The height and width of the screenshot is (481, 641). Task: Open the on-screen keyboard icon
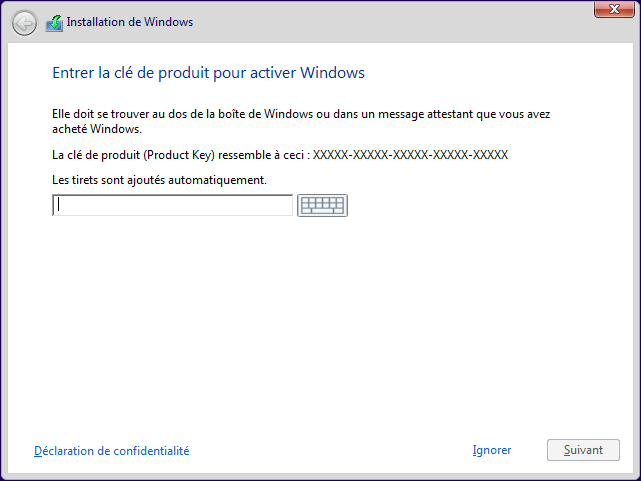(x=322, y=205)
